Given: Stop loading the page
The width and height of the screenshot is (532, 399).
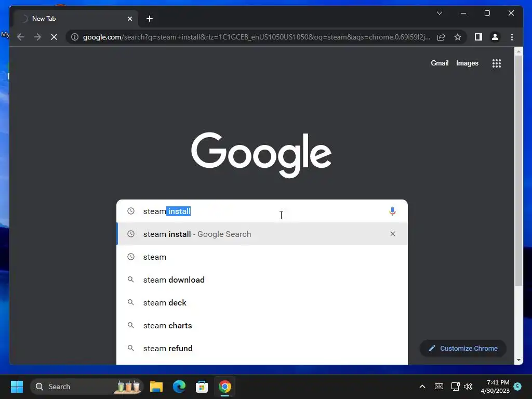Looking at the screenshot, I should coord(54,37).
